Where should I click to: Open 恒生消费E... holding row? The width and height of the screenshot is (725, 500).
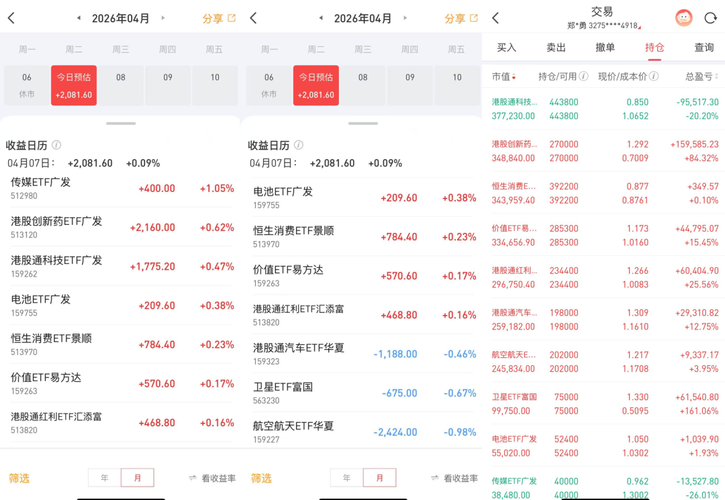604,193
